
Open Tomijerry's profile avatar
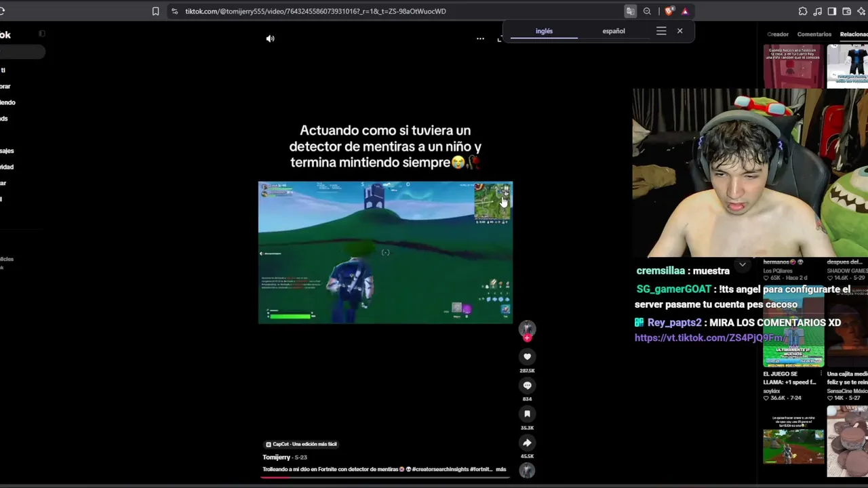pyautogui.click(x=527, y=328)
